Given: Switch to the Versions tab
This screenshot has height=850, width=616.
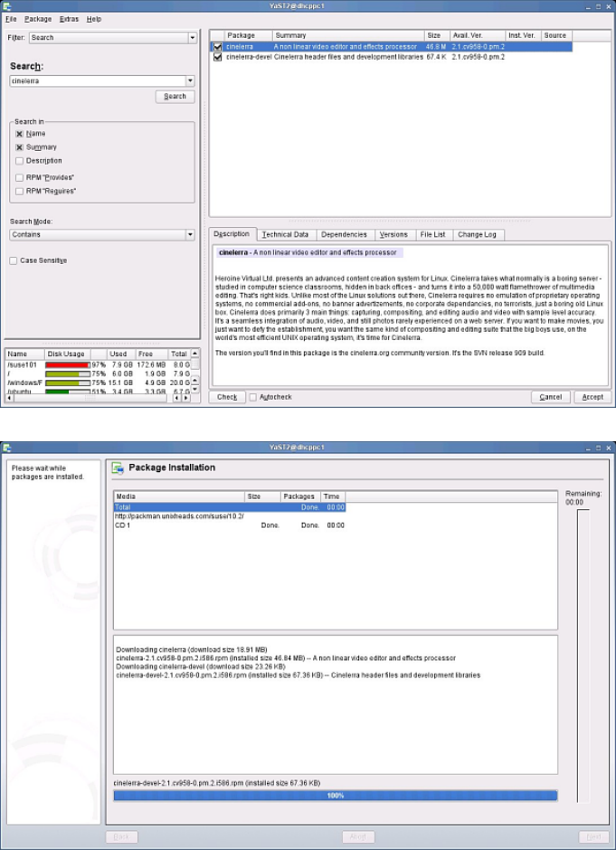Looking at the screenshot, I should click(393, 235).
